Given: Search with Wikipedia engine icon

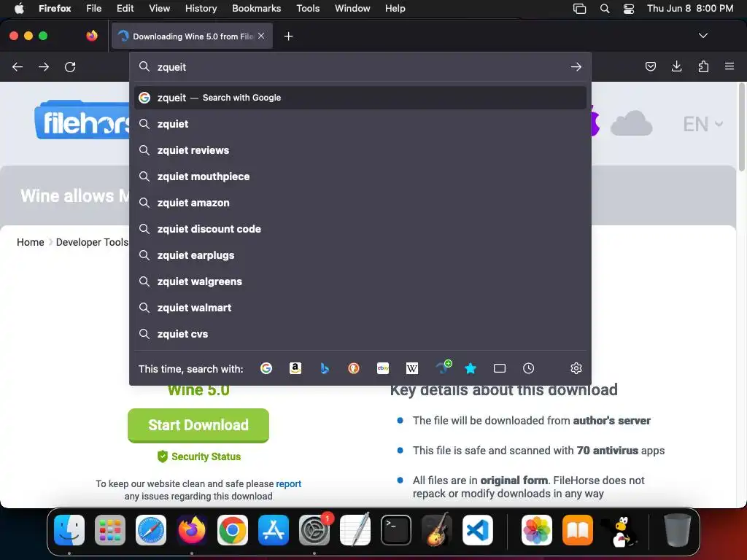Looking at the screenshot, I should point(412,368).
